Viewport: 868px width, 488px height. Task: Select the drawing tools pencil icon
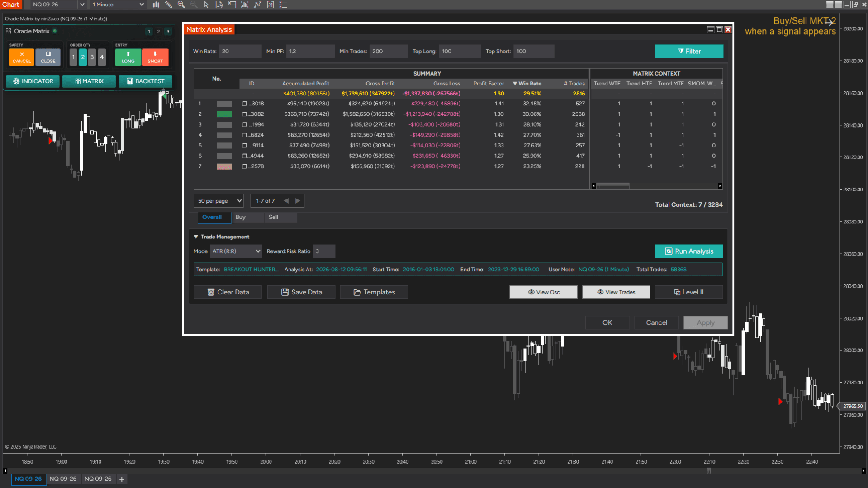168,5
